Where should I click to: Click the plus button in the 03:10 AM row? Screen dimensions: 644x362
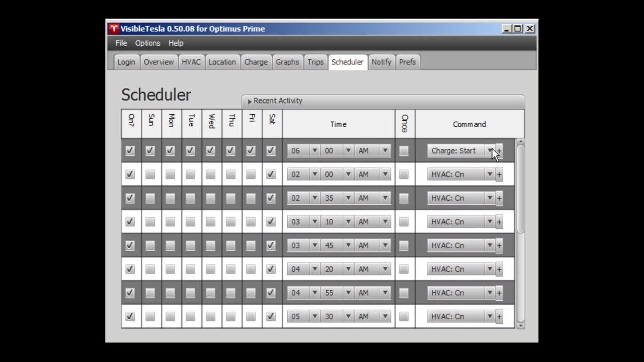point(499,222)
